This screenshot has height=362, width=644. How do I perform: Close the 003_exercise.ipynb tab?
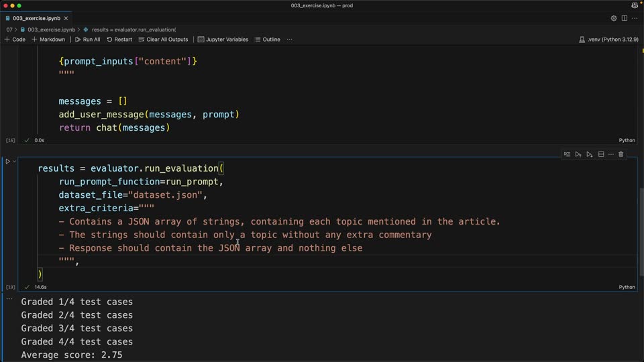(66, 18)
